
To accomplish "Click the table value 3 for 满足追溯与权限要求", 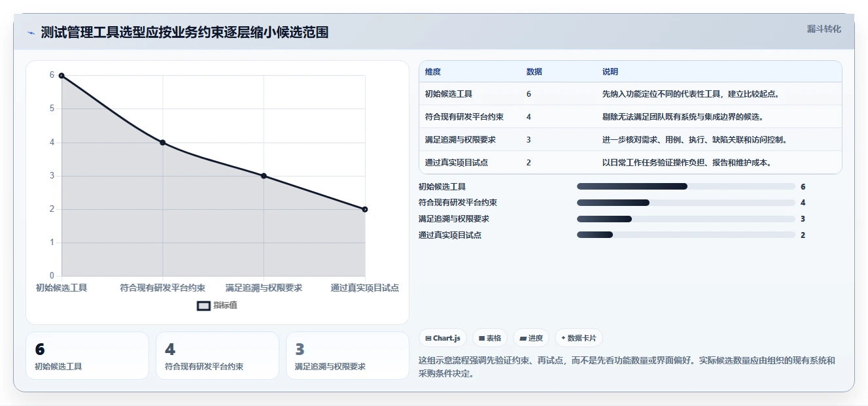I will (529, 140).
